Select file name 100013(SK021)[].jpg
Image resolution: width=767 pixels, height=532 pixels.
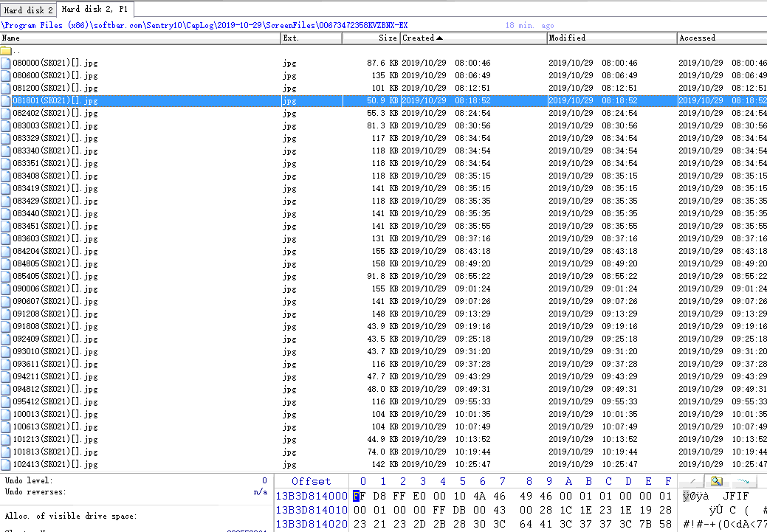55,415
